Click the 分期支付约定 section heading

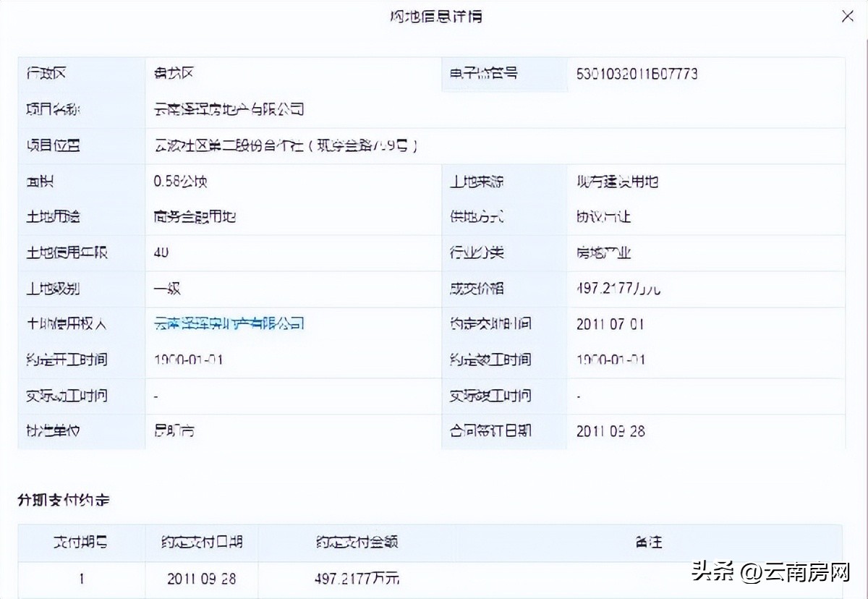[x=65, y=499]
